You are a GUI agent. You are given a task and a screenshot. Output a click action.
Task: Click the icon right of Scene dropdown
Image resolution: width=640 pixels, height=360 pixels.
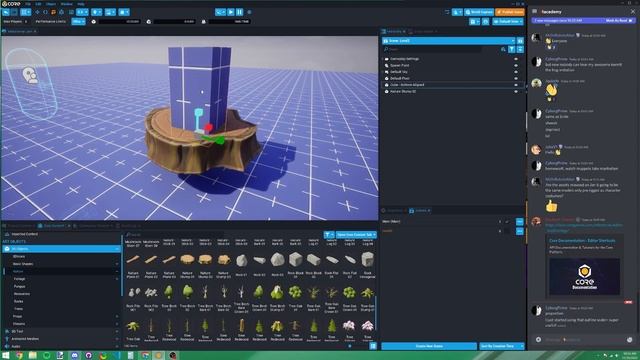point(520,41)
